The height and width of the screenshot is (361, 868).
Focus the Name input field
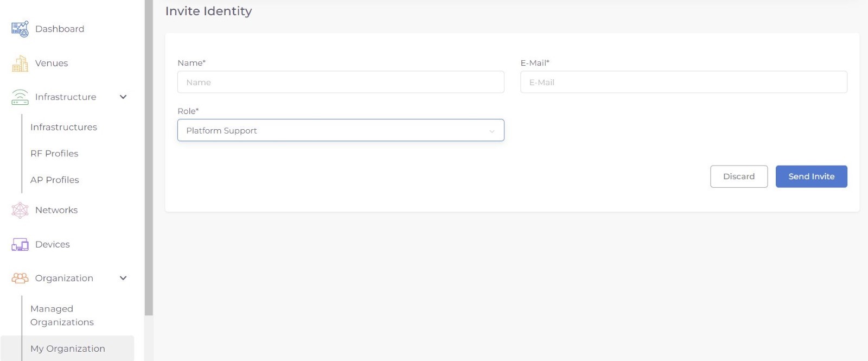coord(341,83)
